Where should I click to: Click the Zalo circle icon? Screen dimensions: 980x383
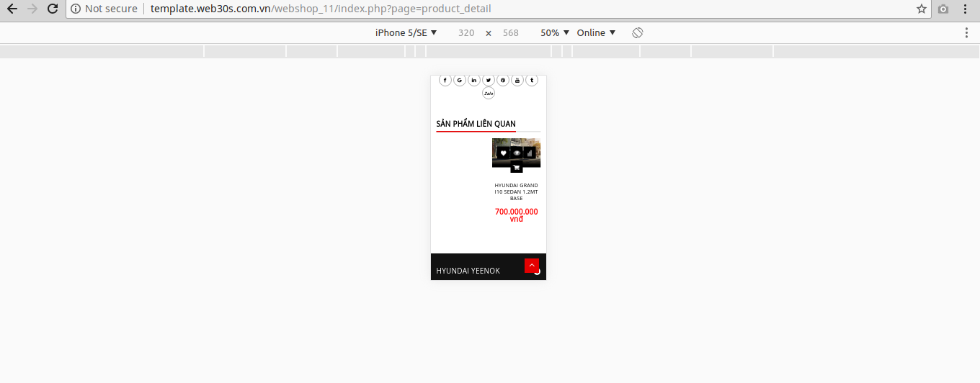(x=489, y=93)
